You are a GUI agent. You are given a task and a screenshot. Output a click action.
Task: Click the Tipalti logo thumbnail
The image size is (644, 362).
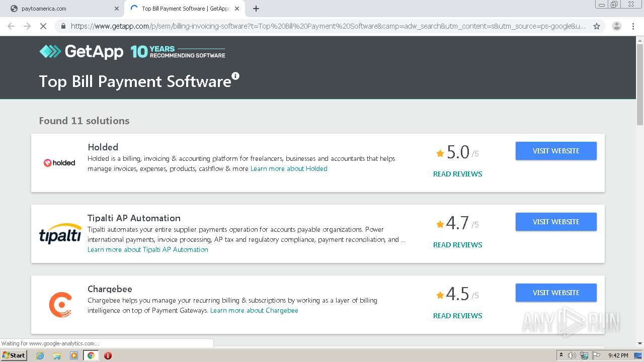[60, 234]
